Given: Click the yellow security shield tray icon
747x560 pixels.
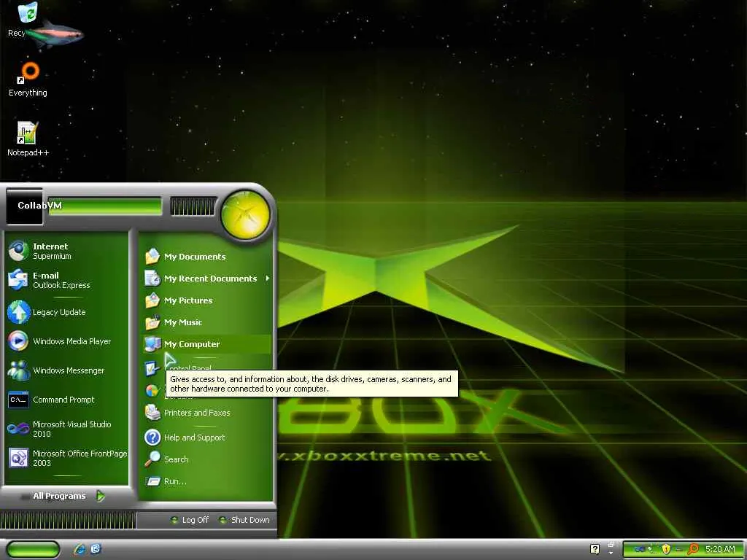Looking at the screenshot, I should tap(666, 549).
